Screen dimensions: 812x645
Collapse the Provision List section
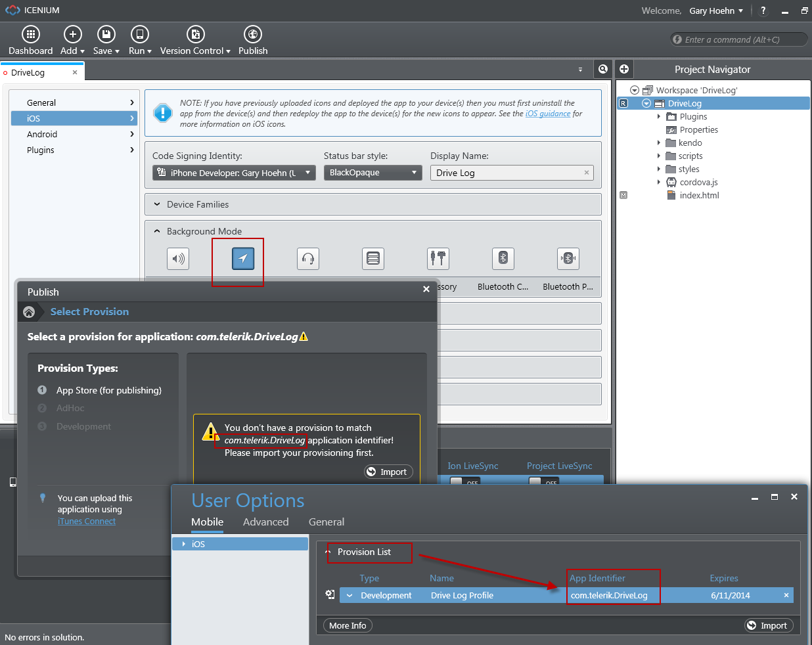coord(328,552)
